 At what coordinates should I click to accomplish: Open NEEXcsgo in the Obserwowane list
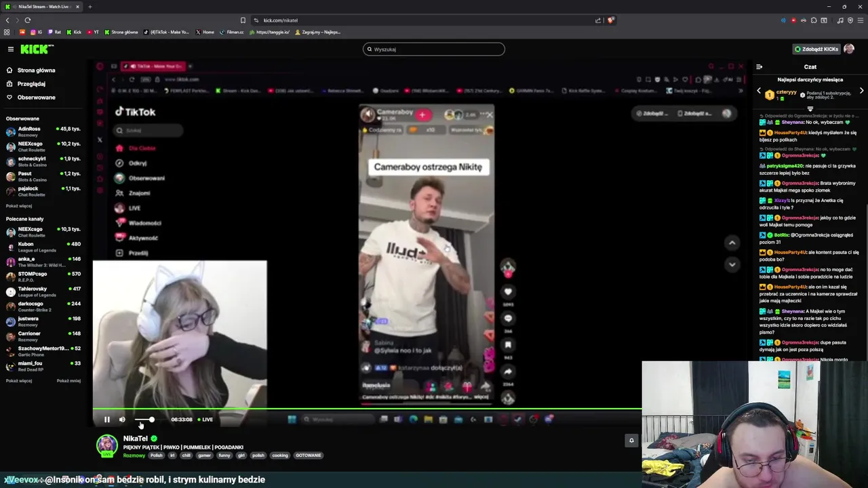[44, 146]
